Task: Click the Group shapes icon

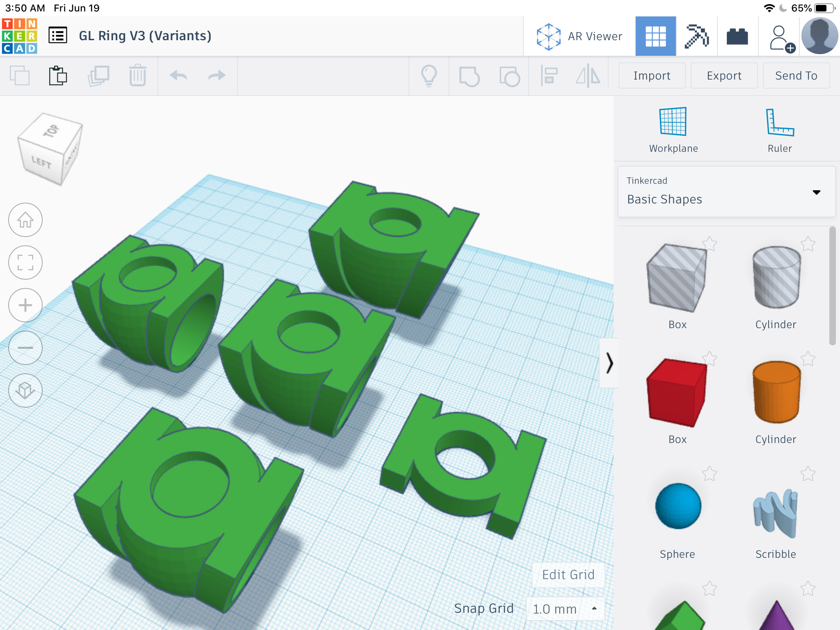Action: pos(469,76)
